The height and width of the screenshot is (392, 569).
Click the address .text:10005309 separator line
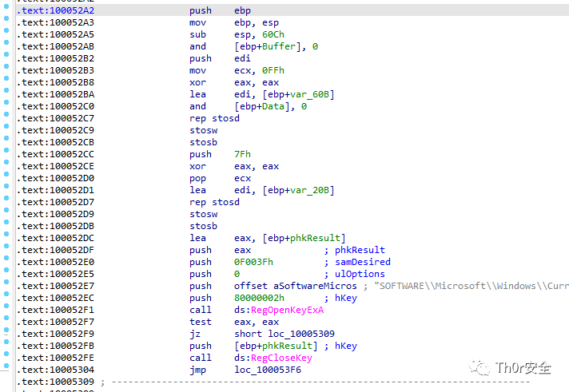(55, 382)
